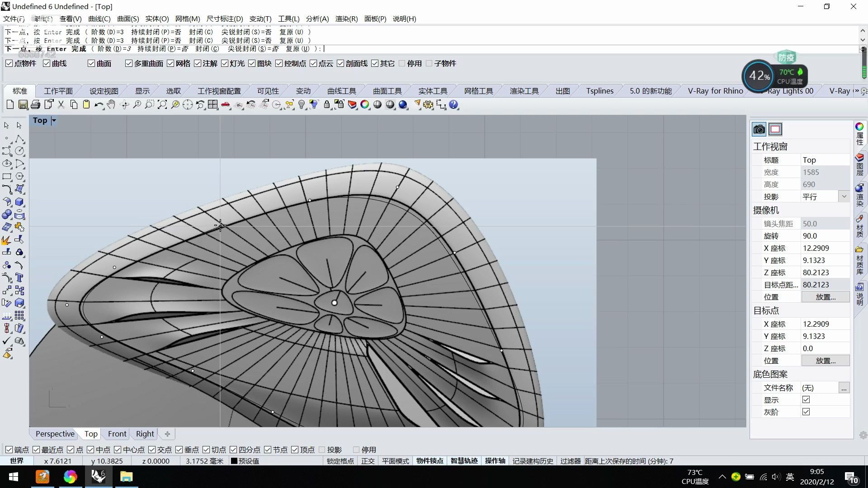Click the Lock objects padlock icon

326,105
